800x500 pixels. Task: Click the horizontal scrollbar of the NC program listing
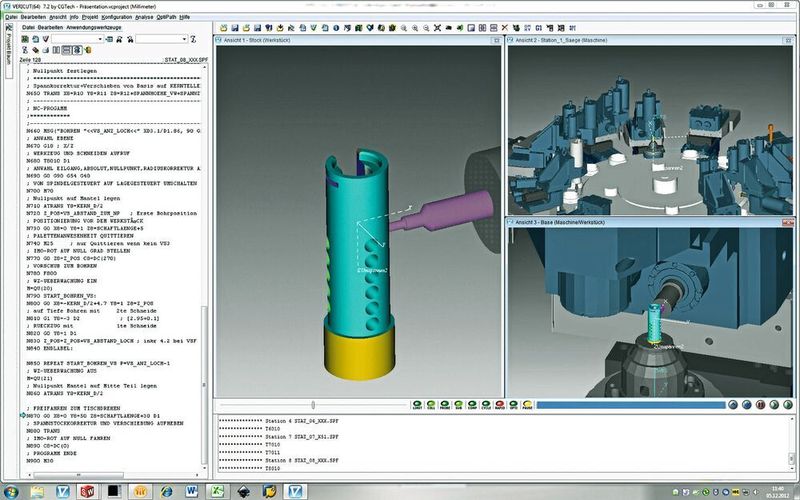tap(79, 475)
